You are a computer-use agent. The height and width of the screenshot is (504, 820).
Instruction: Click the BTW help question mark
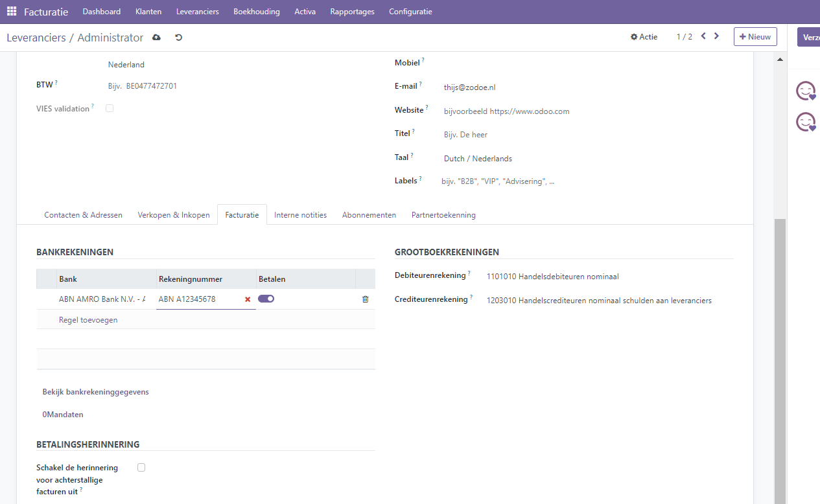[x=56, y=82]
